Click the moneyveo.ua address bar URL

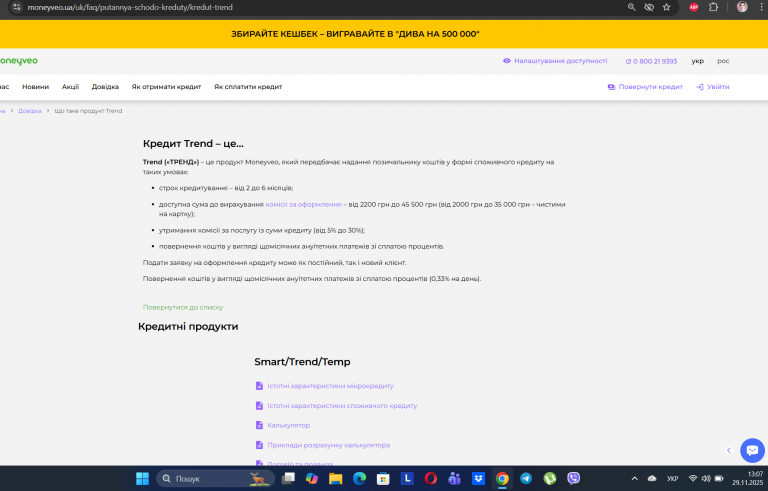click(130, 7)
